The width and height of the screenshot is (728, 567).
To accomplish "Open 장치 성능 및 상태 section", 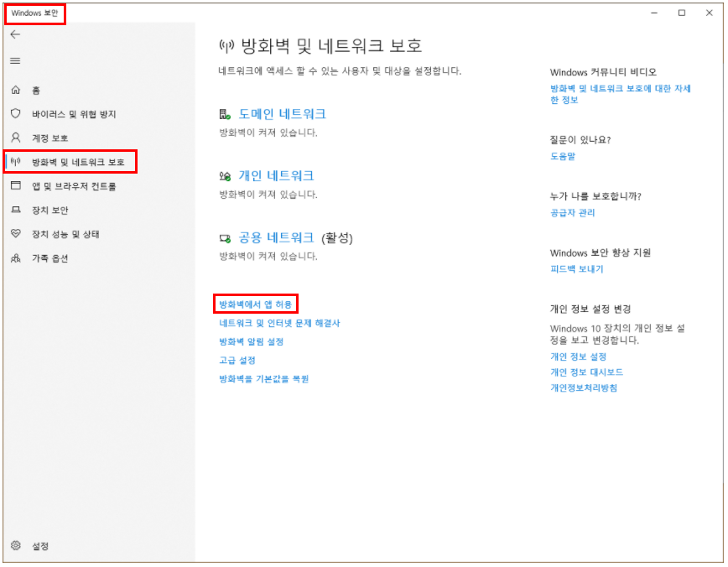I will click(65, 234).
